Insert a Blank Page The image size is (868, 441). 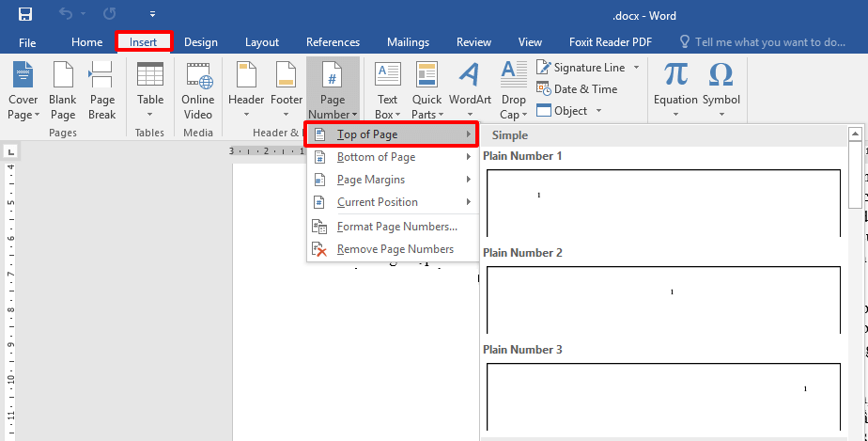coord(62,91)
